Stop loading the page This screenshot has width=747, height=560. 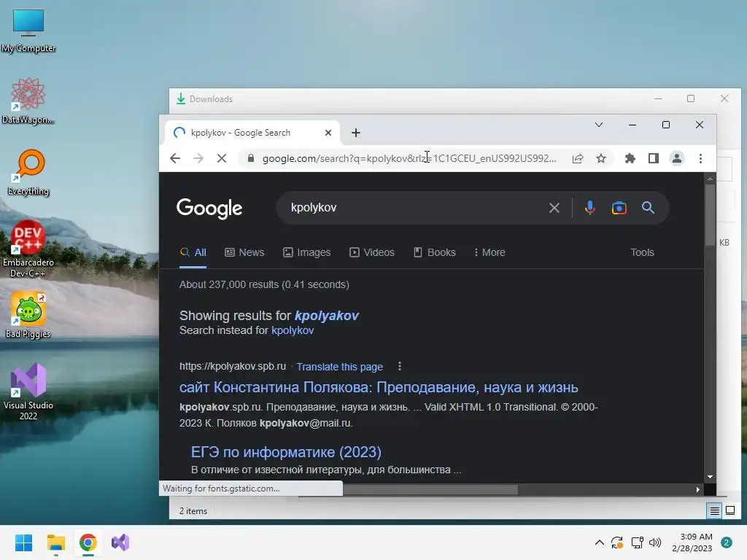pyautogui.click(x=222, y=158)
